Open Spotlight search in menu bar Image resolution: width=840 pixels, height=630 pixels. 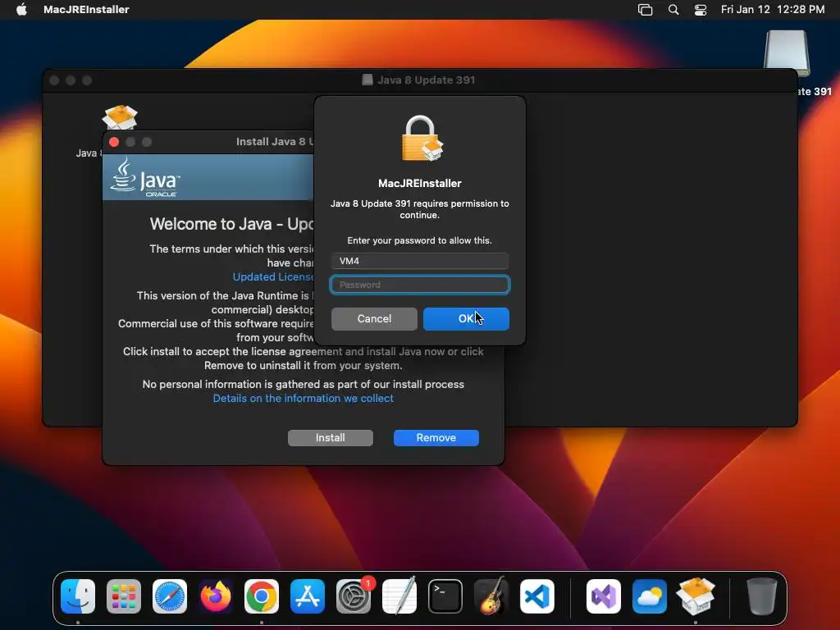[673, 10]
